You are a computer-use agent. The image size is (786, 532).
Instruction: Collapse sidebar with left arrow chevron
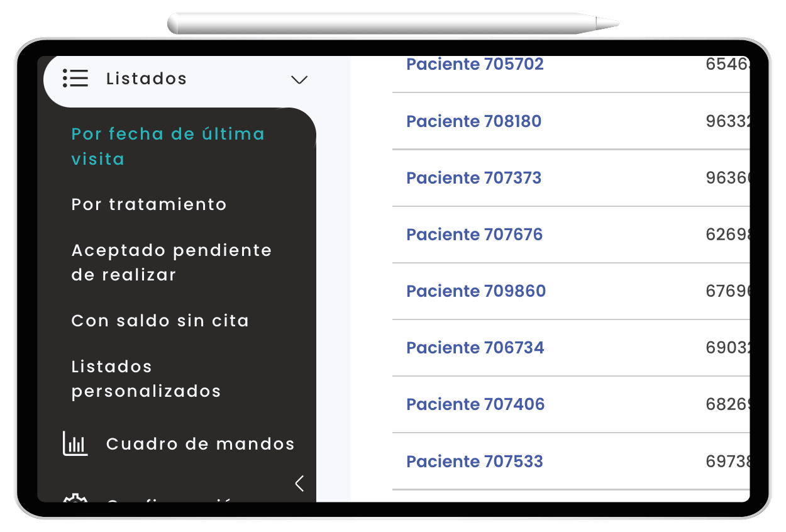point(299,484)
